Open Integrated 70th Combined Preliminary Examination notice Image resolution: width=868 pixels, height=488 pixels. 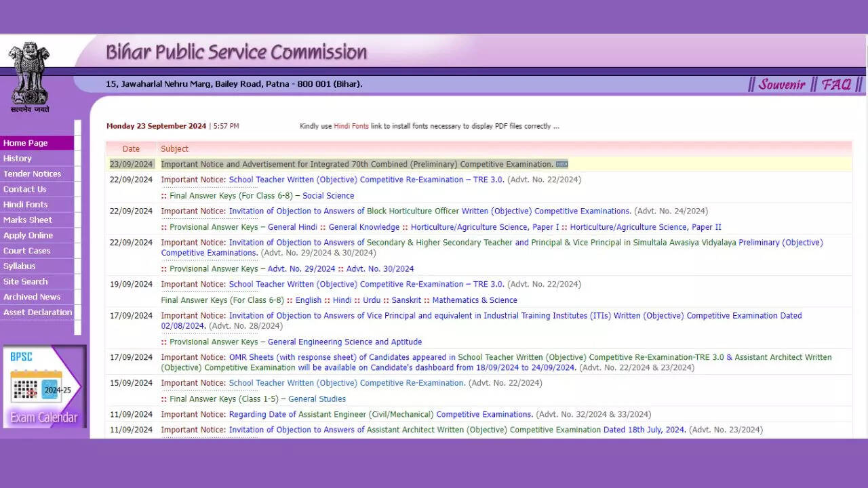click(x=357, y=165)
